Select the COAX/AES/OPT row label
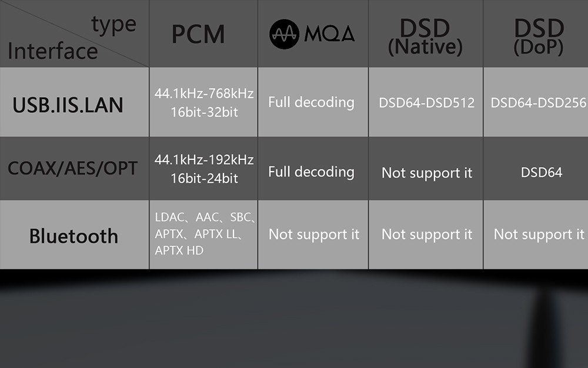Screen dimensions: 588x368 pos(72,169)
